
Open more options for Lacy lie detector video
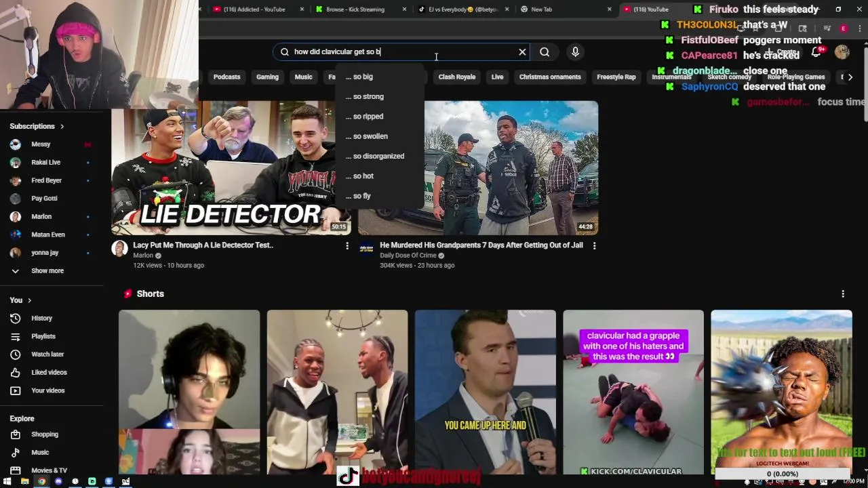[x=347, y=246]
